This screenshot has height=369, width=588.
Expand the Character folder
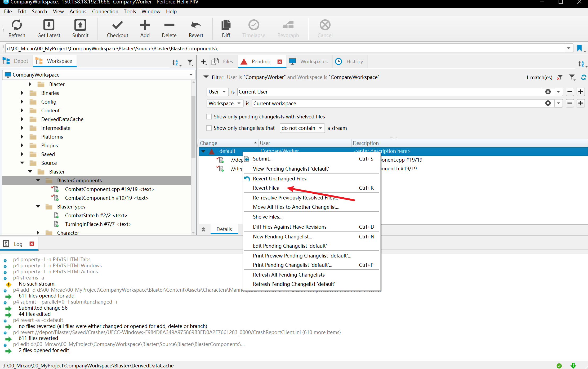(x=38, y=233)
